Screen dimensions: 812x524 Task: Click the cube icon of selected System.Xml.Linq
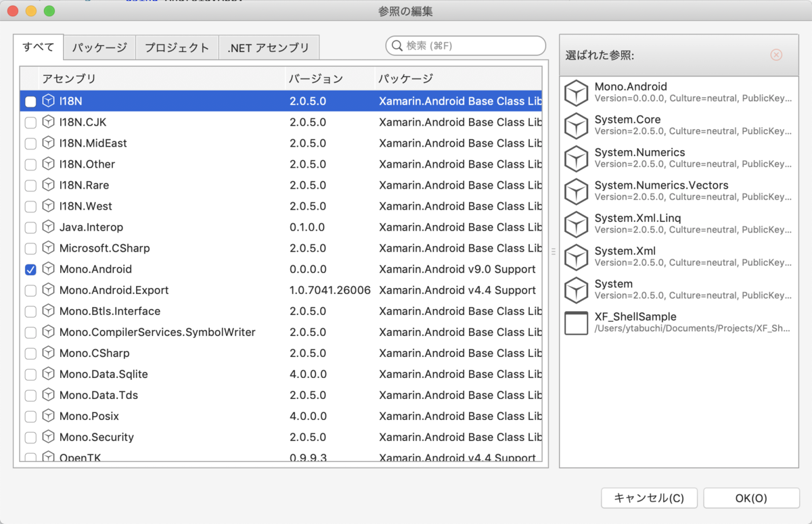576,224
